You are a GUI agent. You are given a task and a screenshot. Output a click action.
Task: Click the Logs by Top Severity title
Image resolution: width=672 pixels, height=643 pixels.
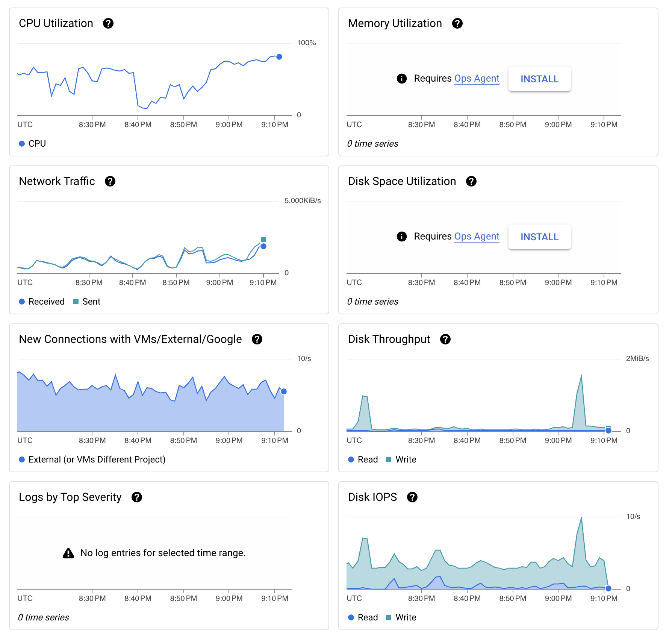[x=70, y=497]
